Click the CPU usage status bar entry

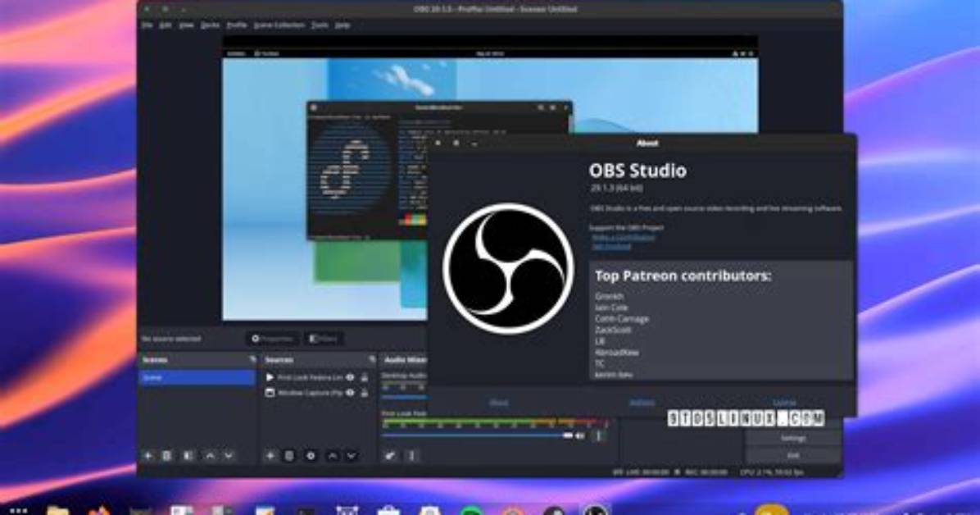[772, 472]
